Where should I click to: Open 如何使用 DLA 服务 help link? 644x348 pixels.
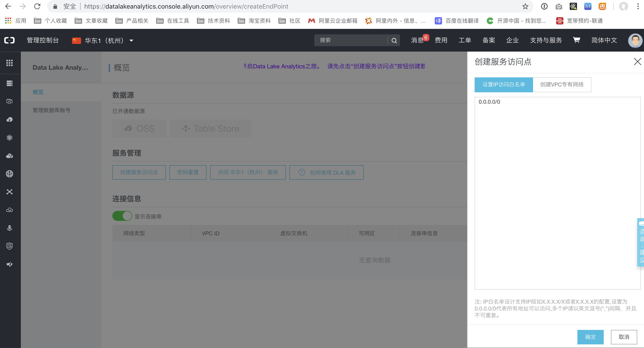pyautogui.click(x=326, y=172)
